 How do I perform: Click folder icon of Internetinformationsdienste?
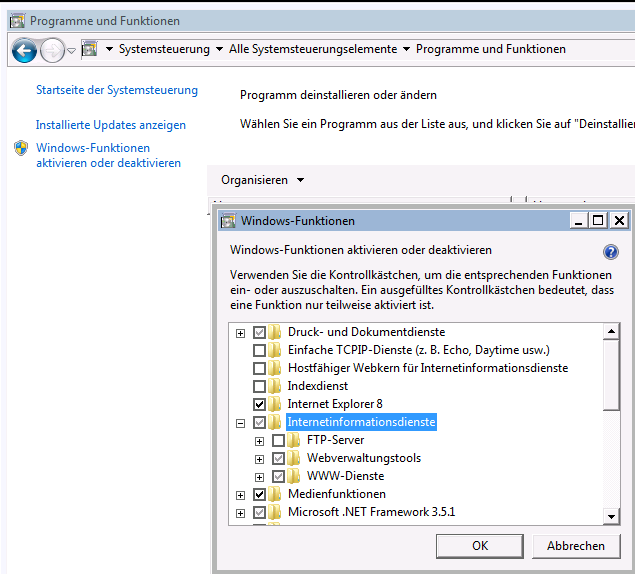click(x=275, y=422)
